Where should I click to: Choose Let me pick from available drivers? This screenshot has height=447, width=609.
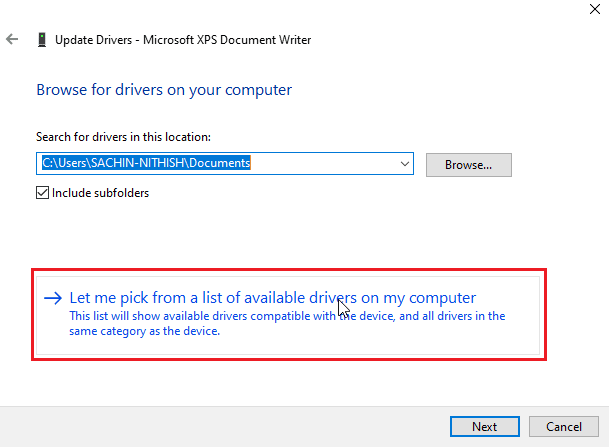pyautogui.click(x=272, y=298)
